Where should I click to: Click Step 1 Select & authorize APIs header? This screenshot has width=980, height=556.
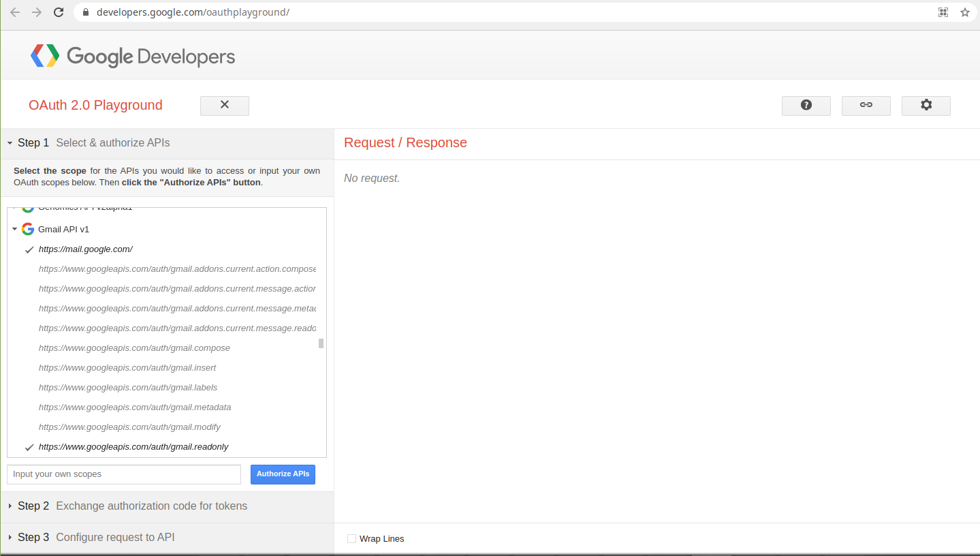(167, 143)
